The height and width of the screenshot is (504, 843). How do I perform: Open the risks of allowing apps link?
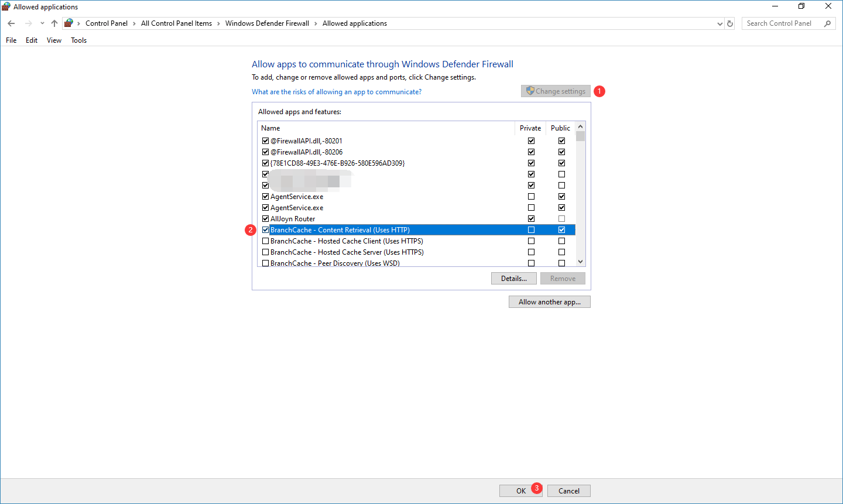[x=337, y=91]
